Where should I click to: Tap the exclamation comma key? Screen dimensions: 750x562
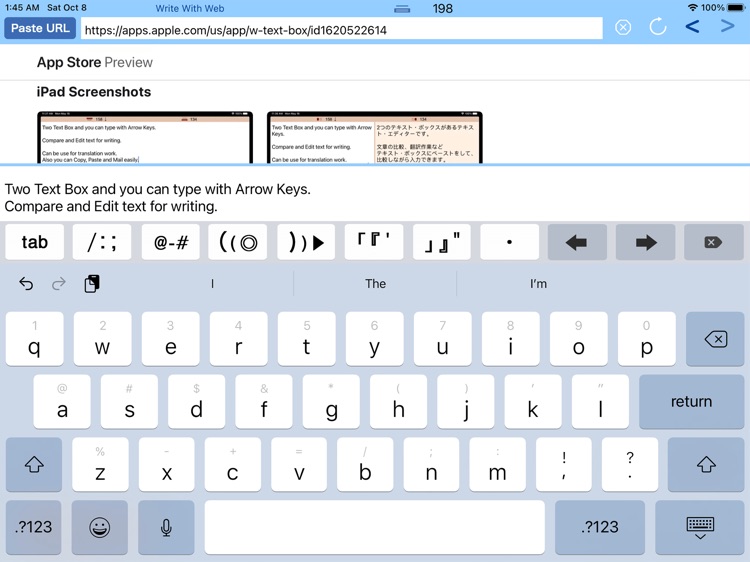(x=564, y=464)
